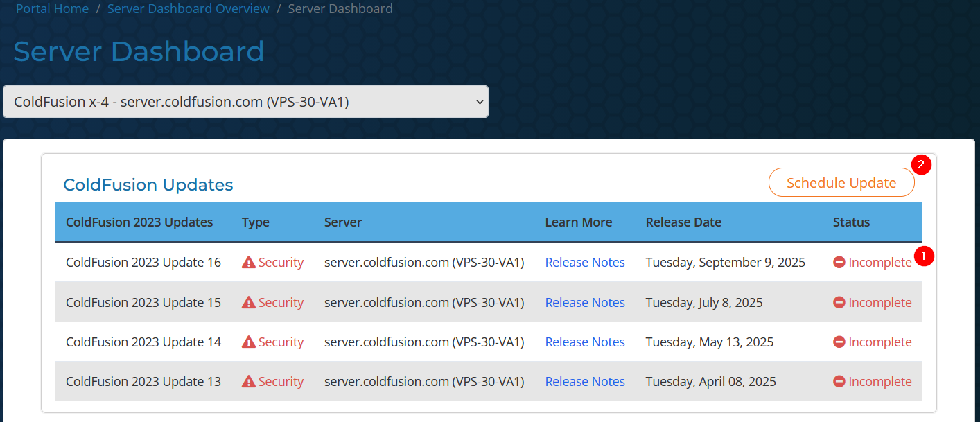The height and width of the screenshot is (422, 980).
Task: Click Incomplete status icon for Update 15
Action: point(839,303)
